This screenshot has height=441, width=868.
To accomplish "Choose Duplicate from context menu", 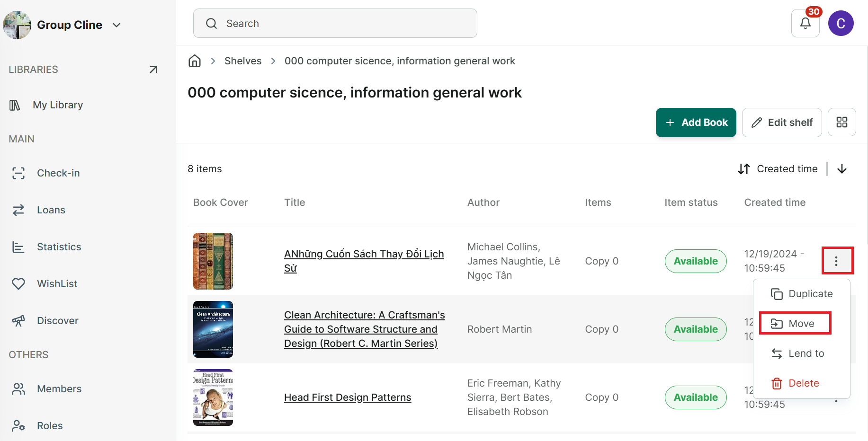I will (801, 294).
